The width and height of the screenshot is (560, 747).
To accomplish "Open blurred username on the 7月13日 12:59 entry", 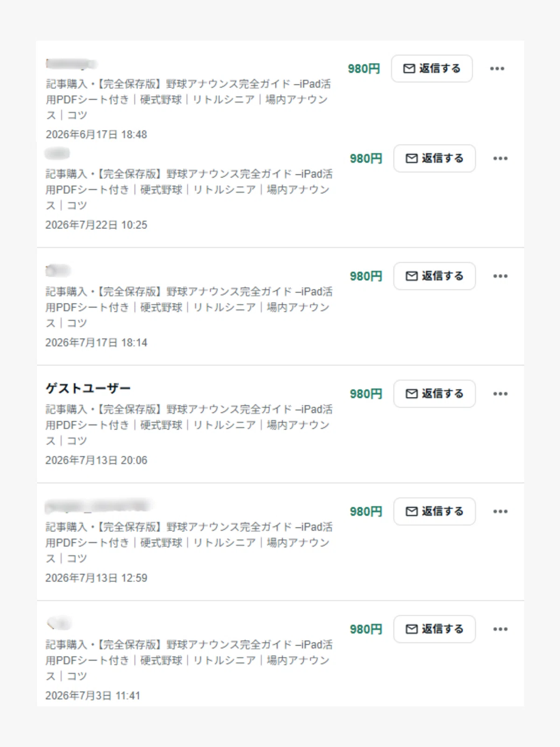I will coord(99,506).
